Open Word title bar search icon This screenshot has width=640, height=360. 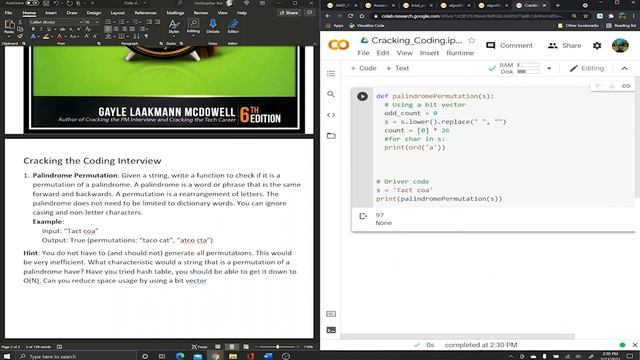tap(180, 3)
